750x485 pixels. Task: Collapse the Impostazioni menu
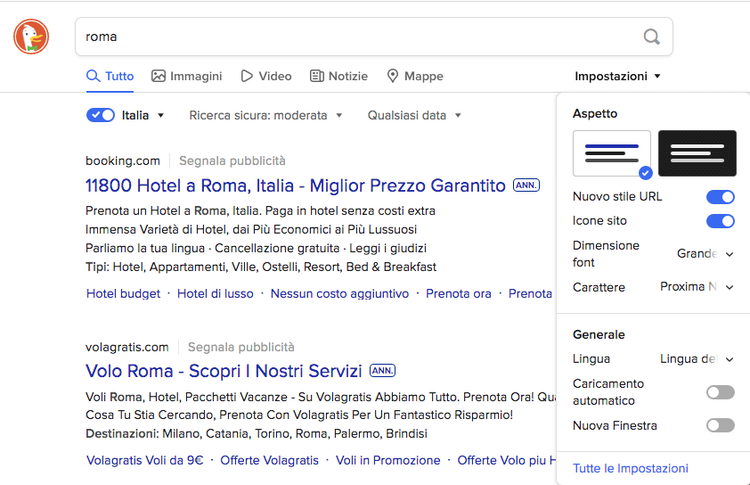tap(618, 76)
